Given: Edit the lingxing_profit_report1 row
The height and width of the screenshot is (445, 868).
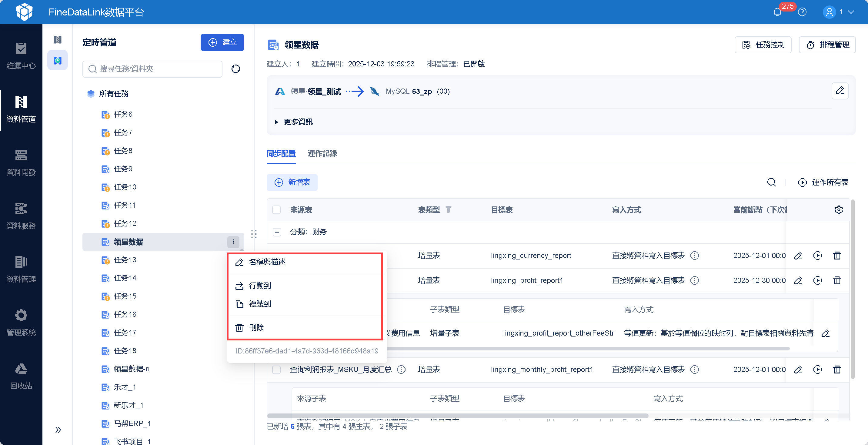Looking at the screenshot, I should (x=798, y=280).
